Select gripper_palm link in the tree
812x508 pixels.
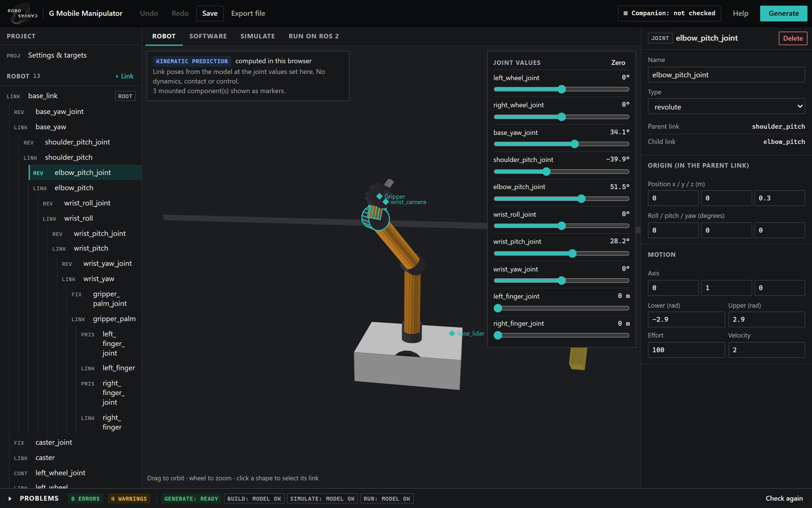click(104, 319)
